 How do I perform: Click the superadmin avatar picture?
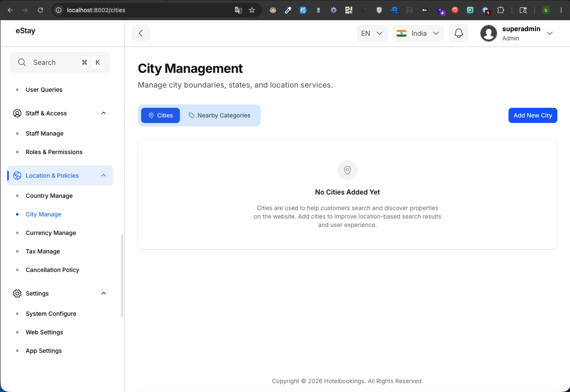489,33
